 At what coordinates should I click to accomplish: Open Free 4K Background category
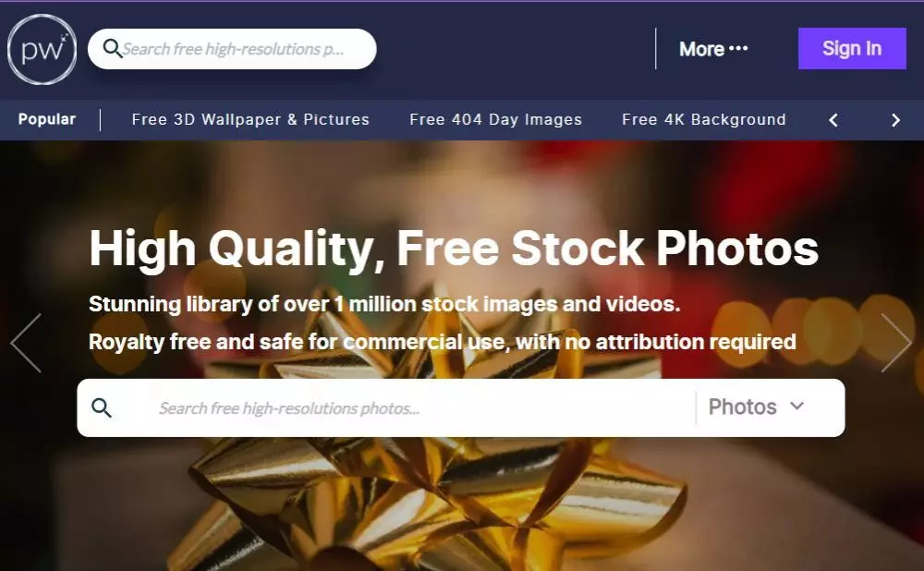(x=703, y=119)
